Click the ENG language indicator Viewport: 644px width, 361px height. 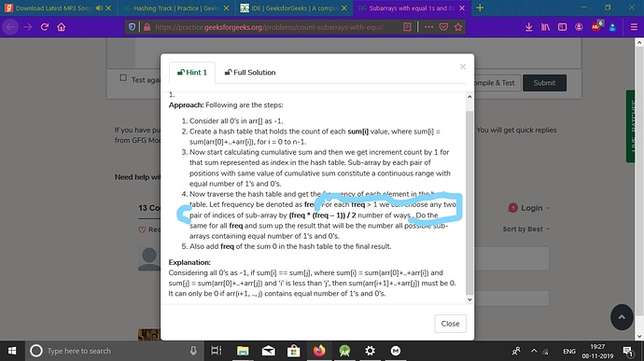(x=568, y=351)
